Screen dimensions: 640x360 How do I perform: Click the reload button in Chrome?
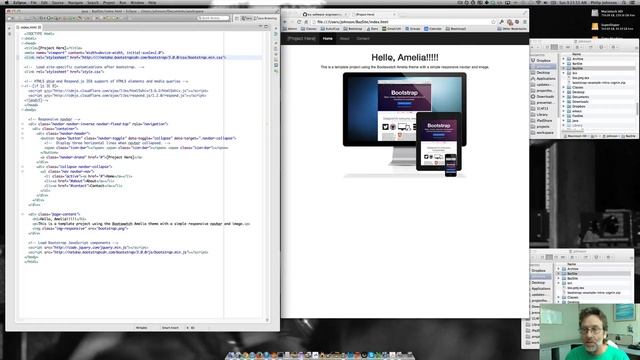pos(299,22)
